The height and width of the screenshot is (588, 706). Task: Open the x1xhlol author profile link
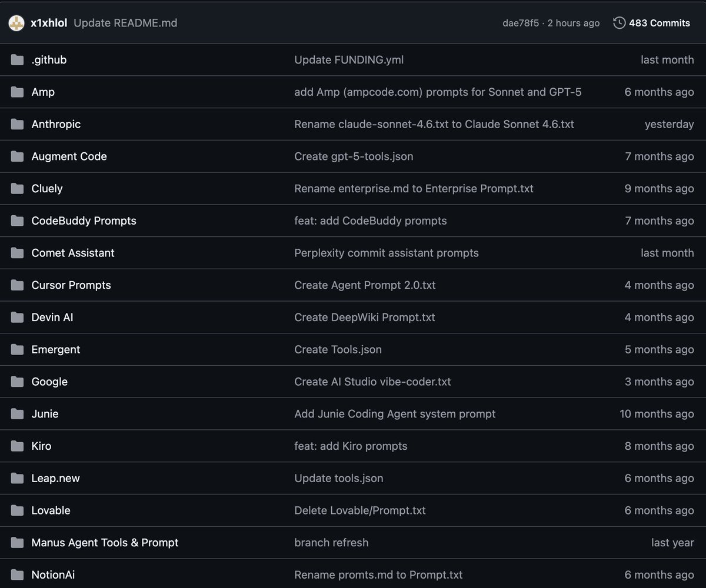point(49,23)
